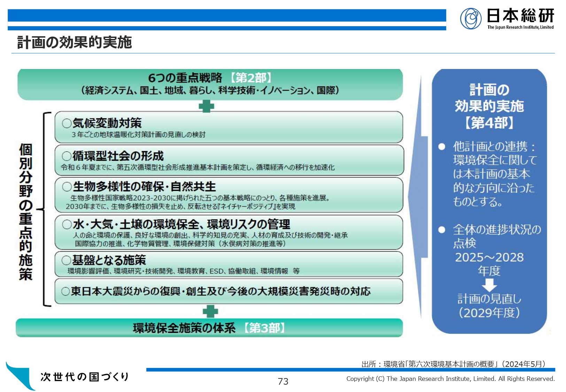Click the circle marker before 東日本大震災からの復興
This screenshot has height=392, width=566.
[x=65, y=291]
